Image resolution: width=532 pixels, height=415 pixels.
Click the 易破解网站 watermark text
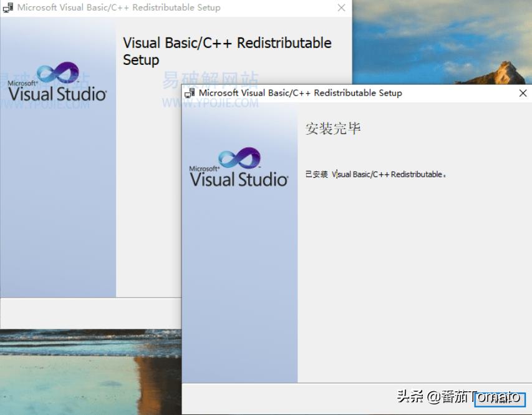(x=210, y=80)
